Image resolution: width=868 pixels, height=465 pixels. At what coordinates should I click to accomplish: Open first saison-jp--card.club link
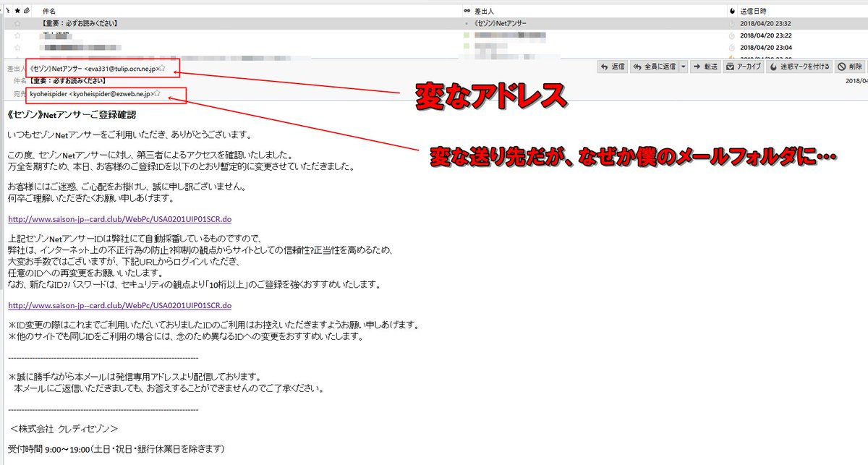(x=119, y=219)
